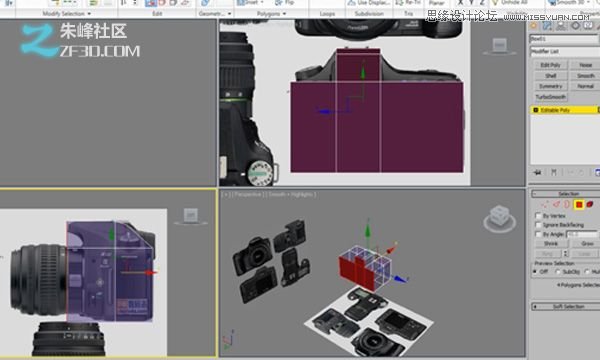This screenshot has width=600, height=360.
Task: Select Polygon sub-object level icon
Action: coord(579,205)
